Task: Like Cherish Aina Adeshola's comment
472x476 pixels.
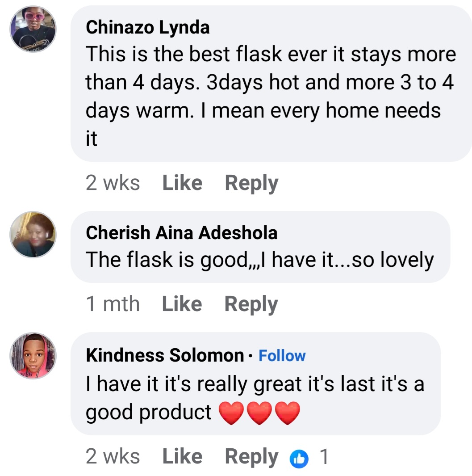Action: click(x=182, y=304)
